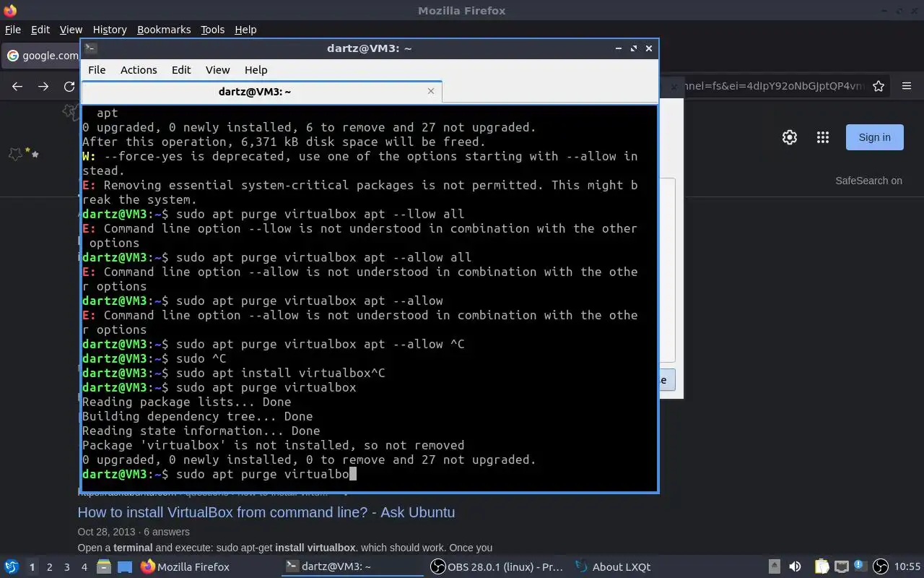
Task: Switch to the google.com Firefox tab
Action: click(x=40, y=56)
